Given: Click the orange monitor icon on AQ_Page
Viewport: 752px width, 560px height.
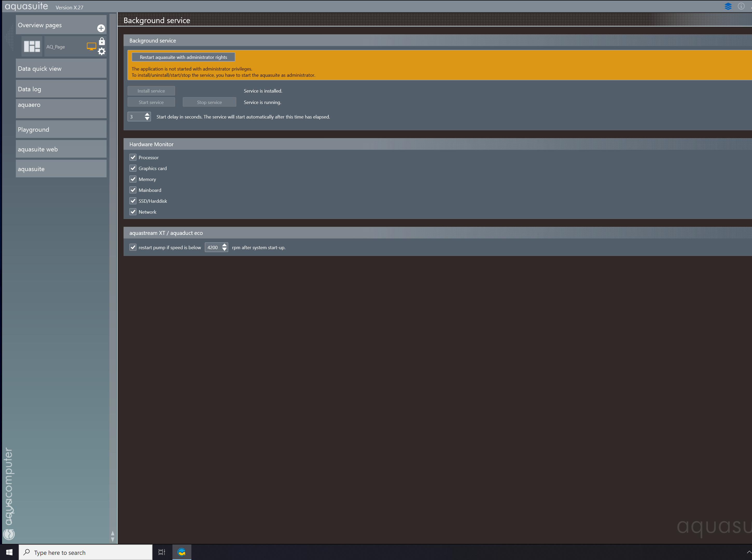Looking at the screenshot, I should 91,46.
